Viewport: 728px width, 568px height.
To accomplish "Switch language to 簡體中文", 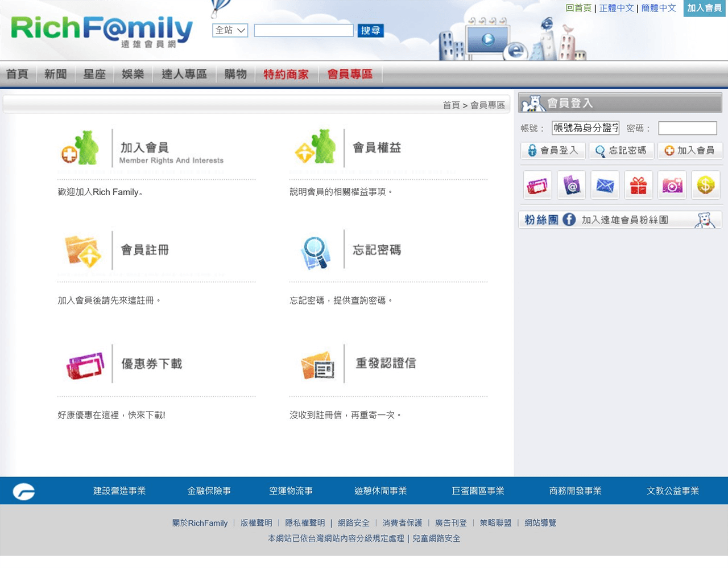I will pyautogui.click(x=659, y=8).
